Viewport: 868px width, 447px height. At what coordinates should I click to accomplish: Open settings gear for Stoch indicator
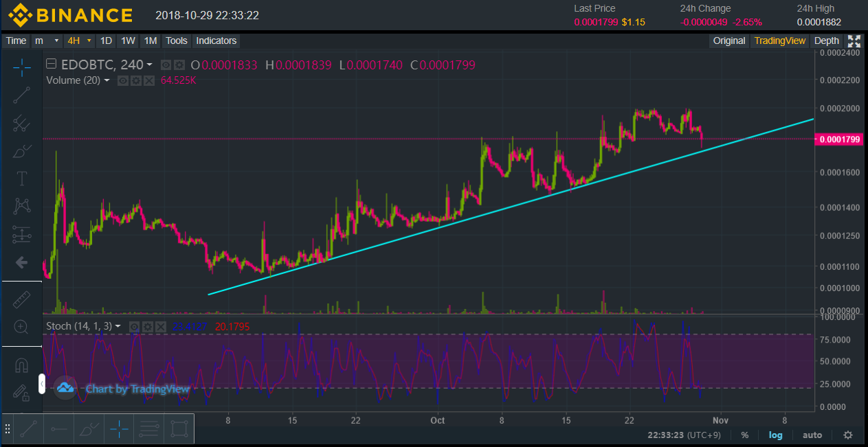pyautogui.click(x=147, y=327)
